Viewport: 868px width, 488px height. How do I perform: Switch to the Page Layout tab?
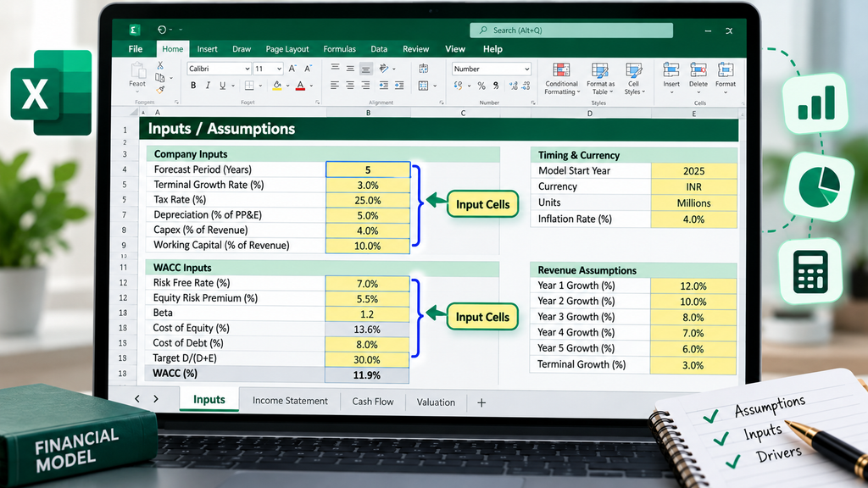[x=287, y=48]
